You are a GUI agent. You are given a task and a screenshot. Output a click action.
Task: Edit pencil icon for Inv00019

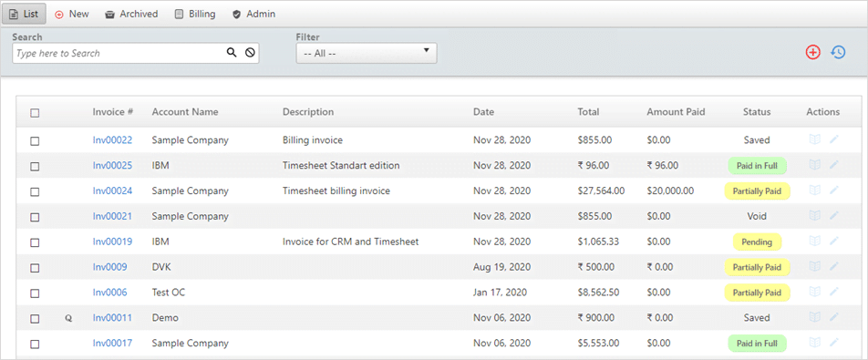click(833, 242)
